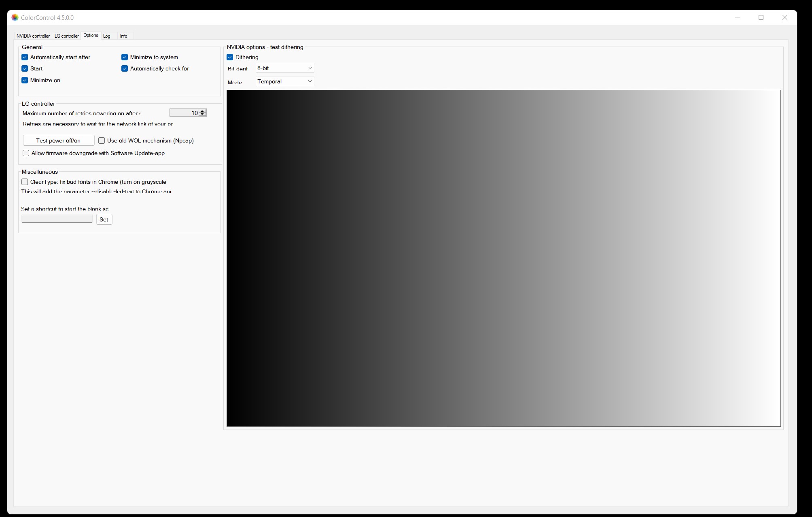The height and width of the screenshot is (517, 812).
Task: Switch to the Log tab
Action: coord(107,36)
